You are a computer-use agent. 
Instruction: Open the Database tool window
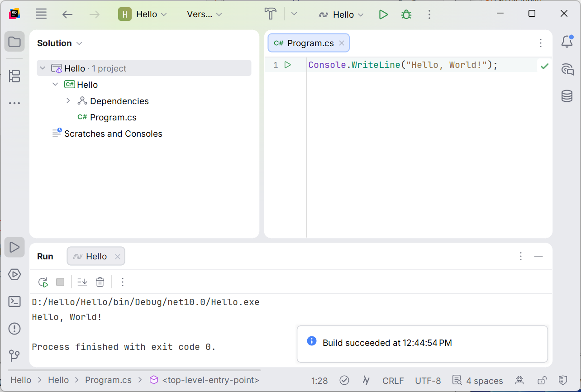pos(567,96)
